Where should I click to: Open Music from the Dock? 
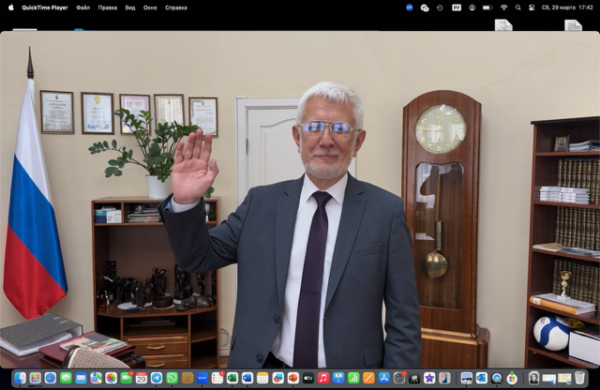pos(323,378)
